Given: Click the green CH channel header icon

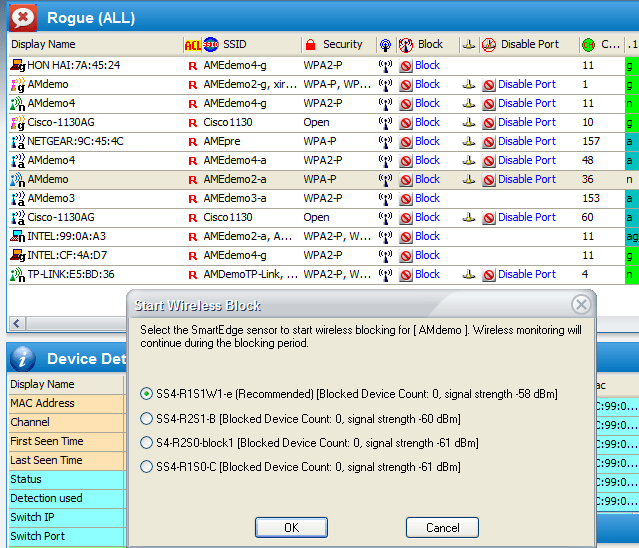Looking at the screenshot, I should (588, 45).
